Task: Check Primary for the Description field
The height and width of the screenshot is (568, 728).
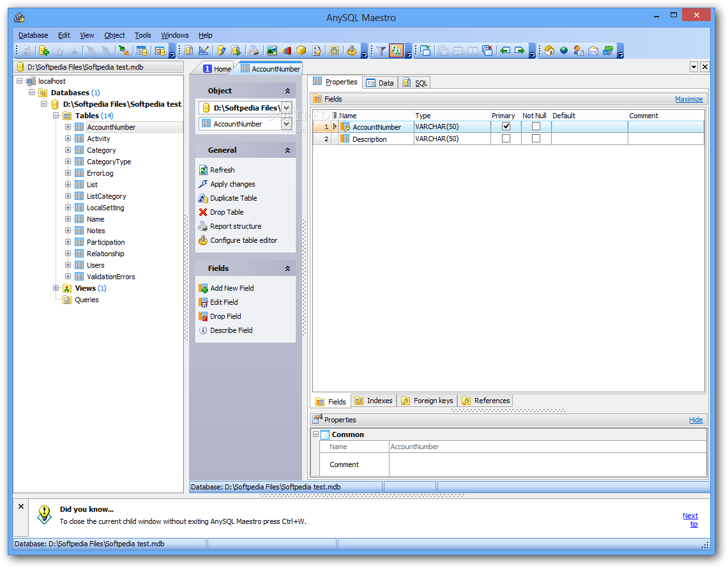Action: pos(506,139)
